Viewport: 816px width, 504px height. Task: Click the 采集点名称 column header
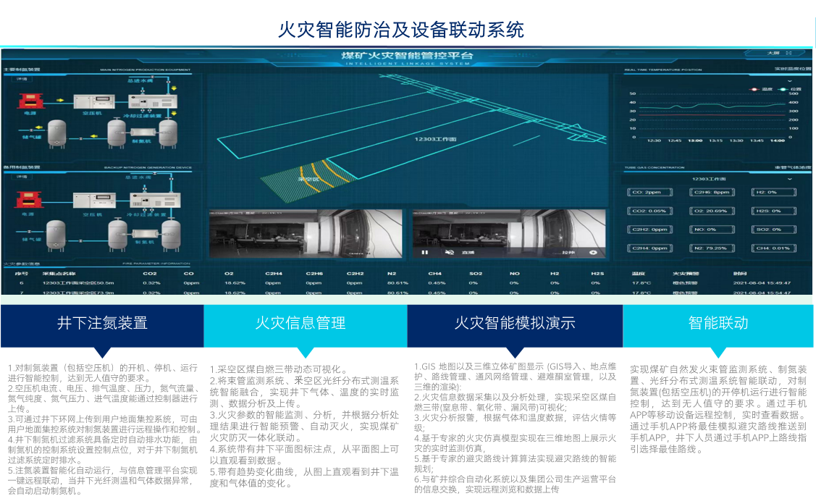[x=59, y=273]
